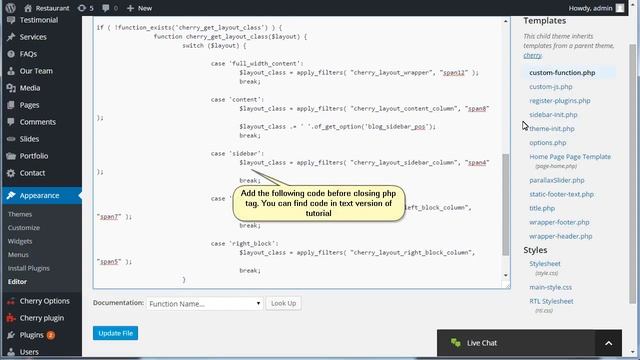Open the Menus submenu item
The width and height of the screenshot is (640, 360).
[x=18, y=255]
